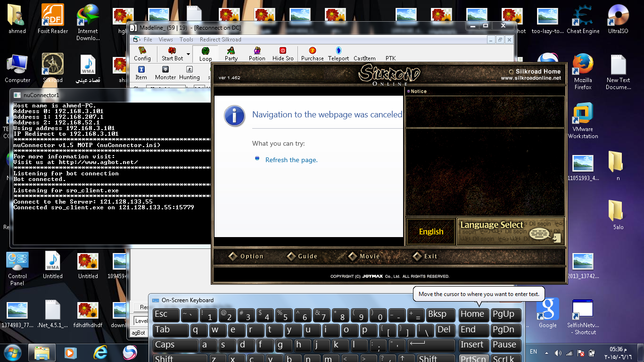Image resolution: width=644 pixels, height=362 pixels.
Task: Toggle the Insert key on On-Screen Keyboard
Action: pyautogui.click(x=474, y=345)
